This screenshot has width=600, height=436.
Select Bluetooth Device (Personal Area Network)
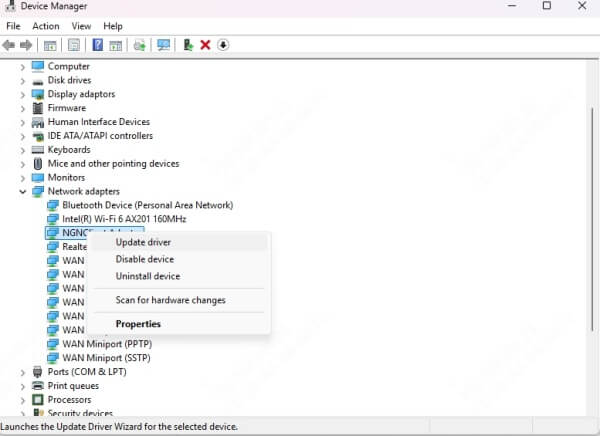147,205
